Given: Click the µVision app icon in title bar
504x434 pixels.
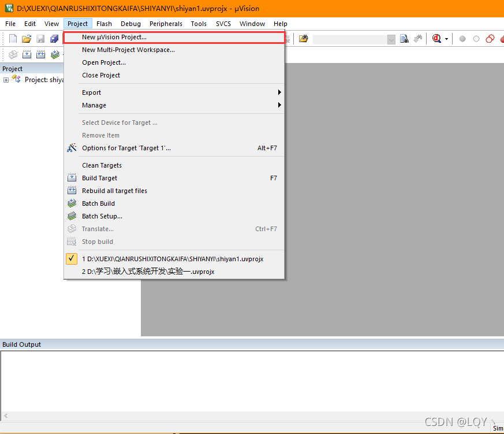Looking at the screenshot, I should [9, 8].
